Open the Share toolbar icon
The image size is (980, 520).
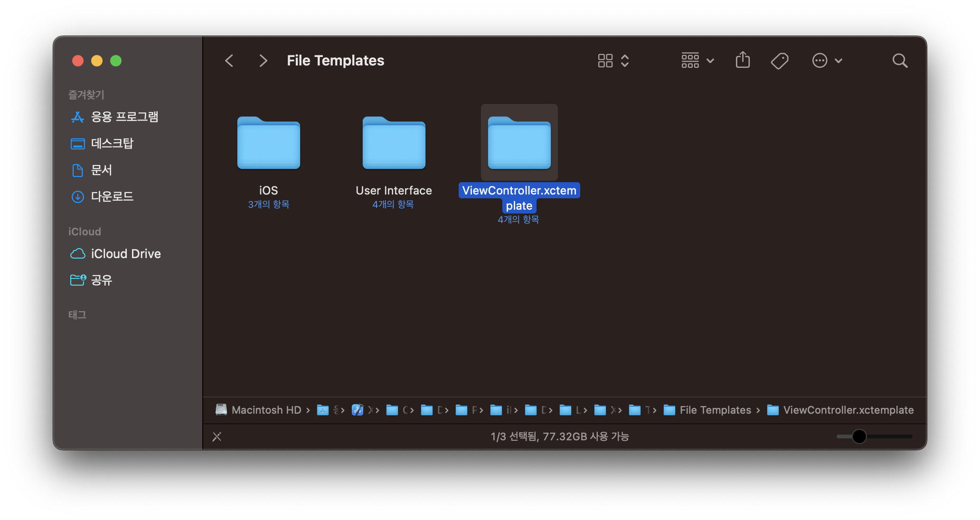[x=743, y=60]
